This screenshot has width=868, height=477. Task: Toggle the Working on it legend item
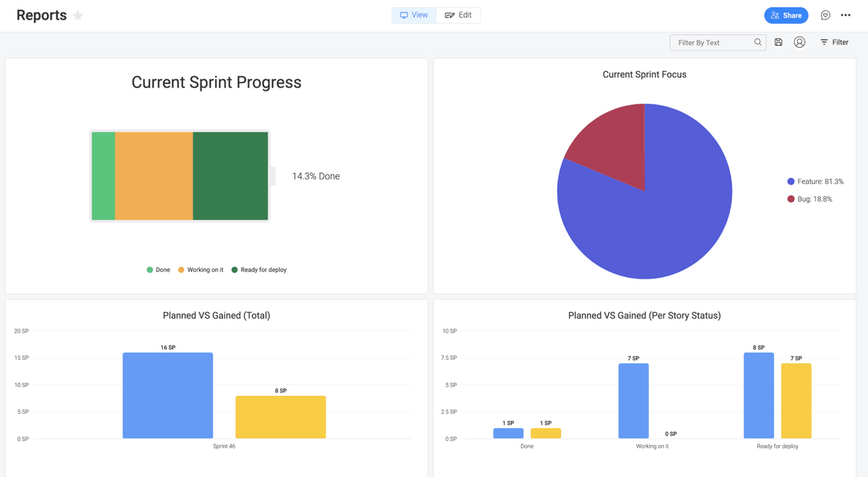pyautogui.click(x=200, y=270)
